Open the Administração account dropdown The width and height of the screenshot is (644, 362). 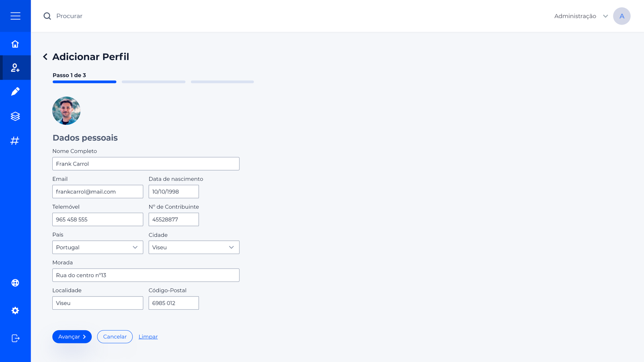581,16
